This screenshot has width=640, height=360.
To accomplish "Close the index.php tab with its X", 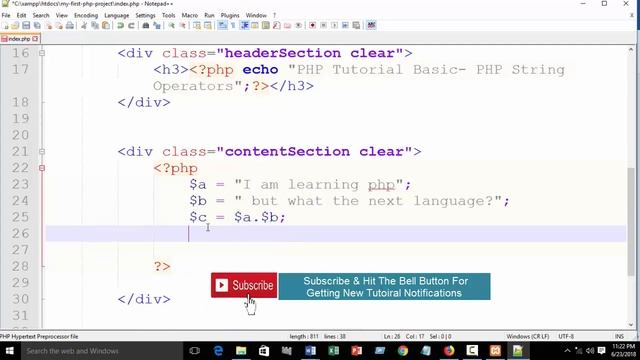I will tap(35, 39).
